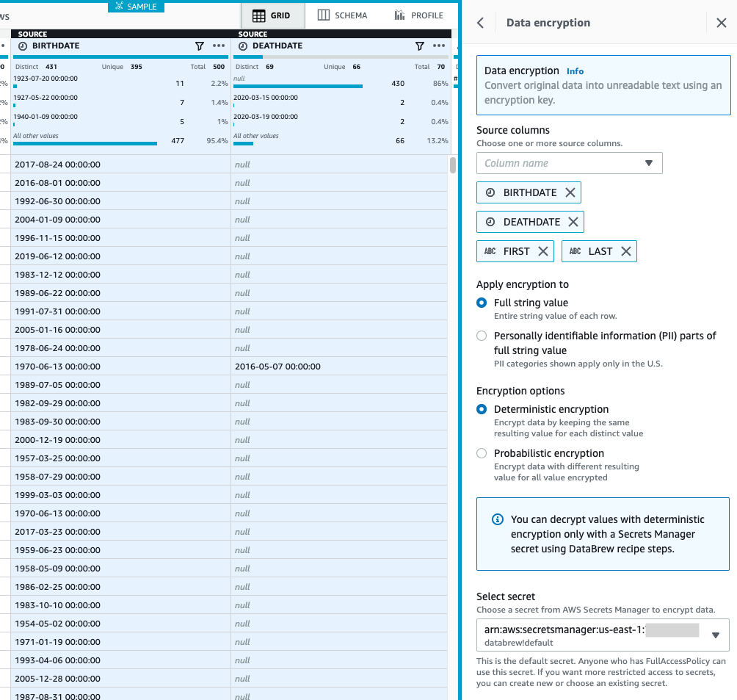Select cell 2016-05-07 00:00:00 in DEATHDATE

(339, 367)
